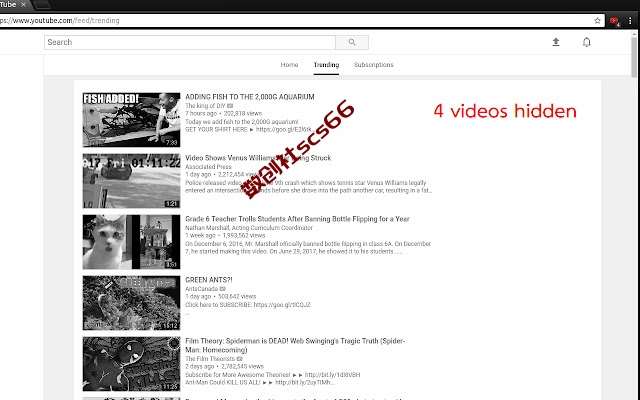Viewport: 640px width, 400px height.
Task: Open Video Shows Venus Williams title link
Action: [x=258, y=158]
